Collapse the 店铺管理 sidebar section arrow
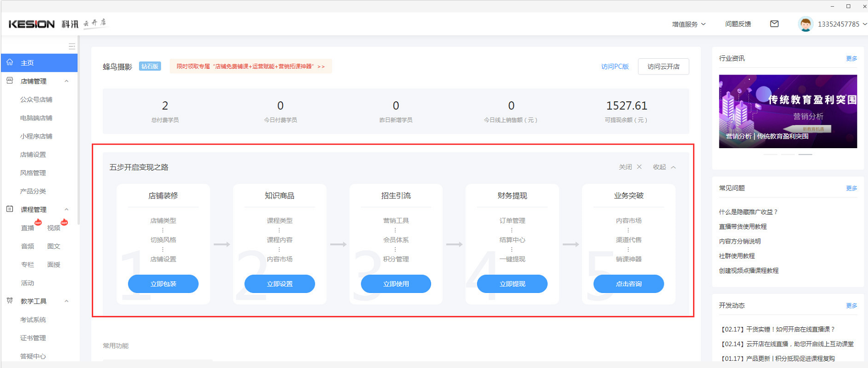 coord(66,81)
